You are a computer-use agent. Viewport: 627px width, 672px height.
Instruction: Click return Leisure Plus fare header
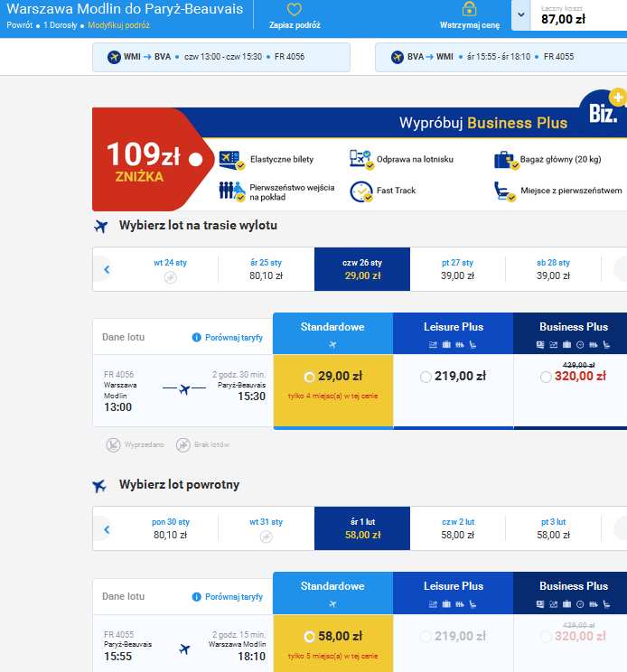coord(453,593)
